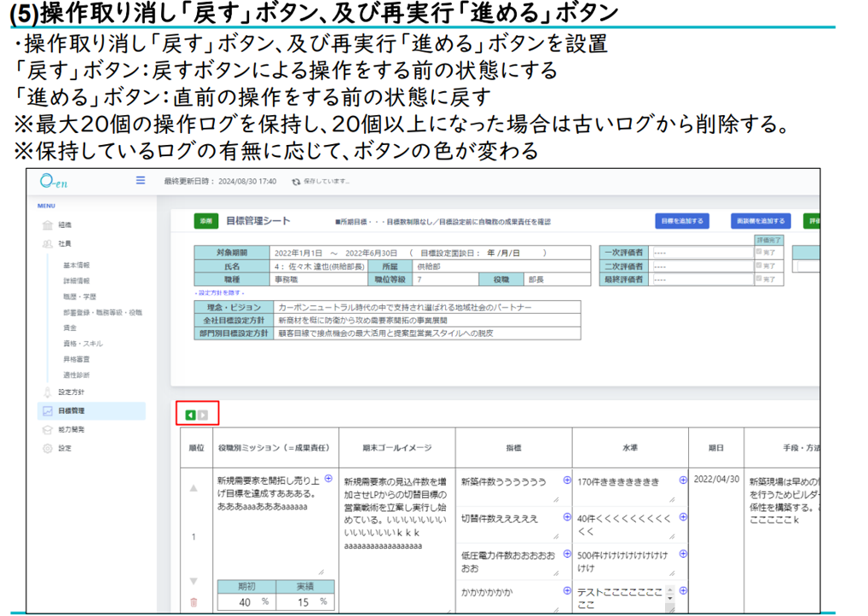Open the 一次評価者 selection field
868x616 pixels.
point(702,253)
